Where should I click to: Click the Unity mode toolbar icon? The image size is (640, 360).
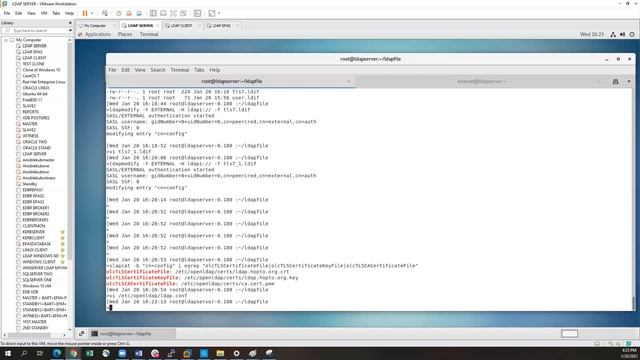click(x=183, y=13)
